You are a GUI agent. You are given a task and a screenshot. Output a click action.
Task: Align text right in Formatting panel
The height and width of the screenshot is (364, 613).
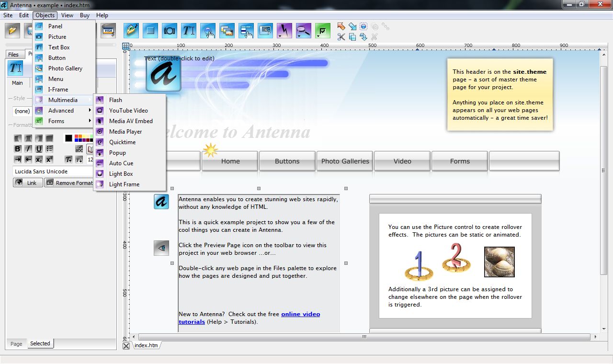pyautogui.click(x=39, y=138)
